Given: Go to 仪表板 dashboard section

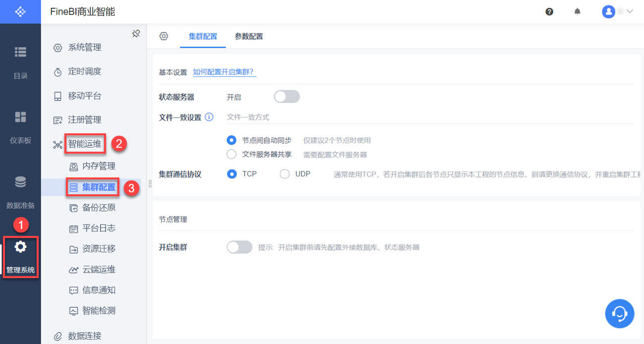Looking at the screenshot, I should pyautogui.click(x=20, y=126).
